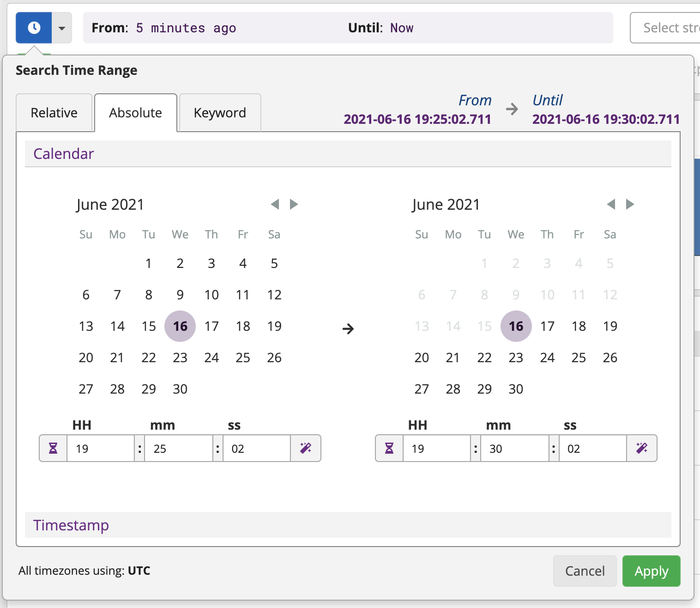Collapse the Calendar section
The height and width of the screenshot is (608, 700).
coord(63,153)
